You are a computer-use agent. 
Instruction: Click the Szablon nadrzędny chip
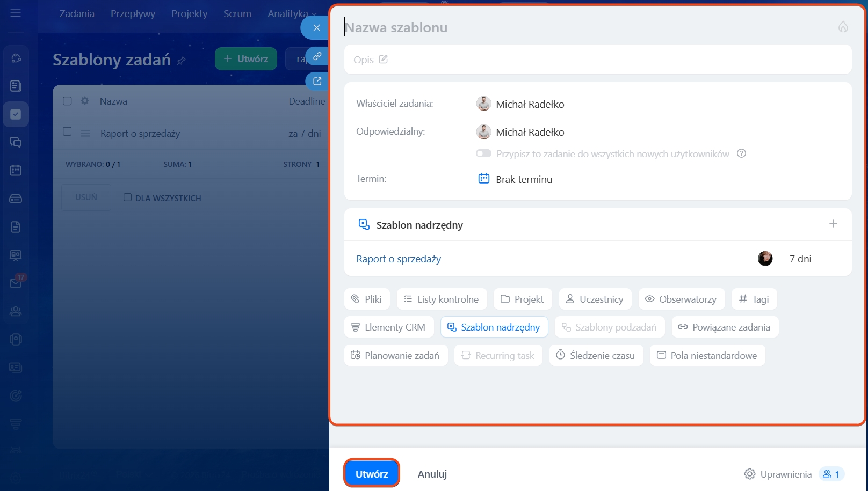tap(494, 327)
